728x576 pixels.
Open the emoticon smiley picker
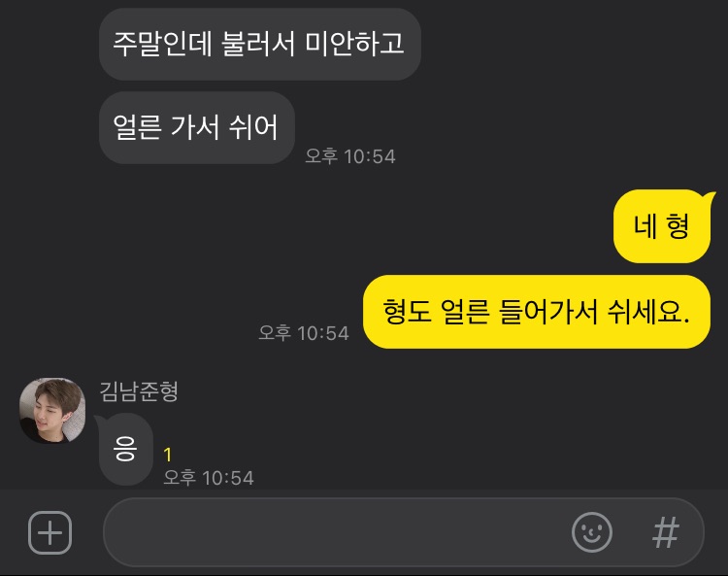coord(592,532)
